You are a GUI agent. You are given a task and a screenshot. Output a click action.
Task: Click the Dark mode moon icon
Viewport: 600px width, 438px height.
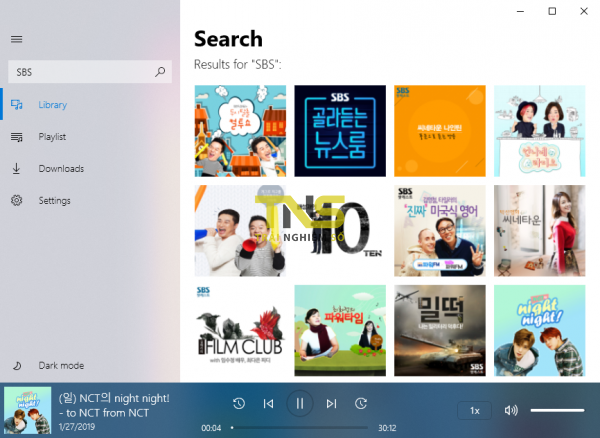[x=17, y=366]
